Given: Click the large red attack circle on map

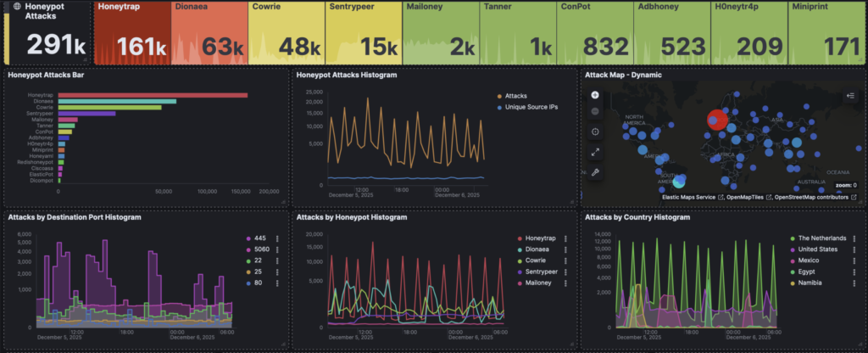Looking at the screenshot, I should (x=717, y=121).
